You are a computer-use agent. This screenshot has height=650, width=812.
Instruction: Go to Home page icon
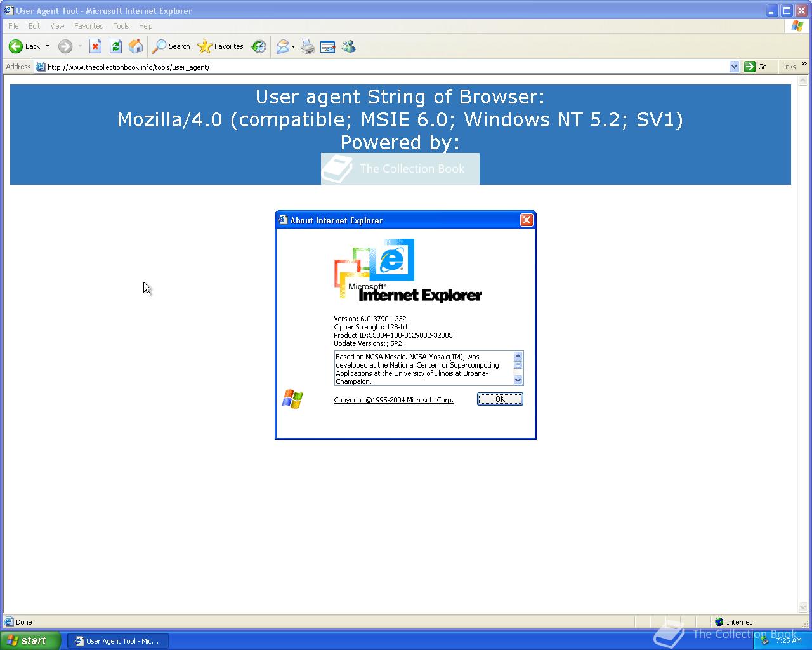[x=136, y=46]
